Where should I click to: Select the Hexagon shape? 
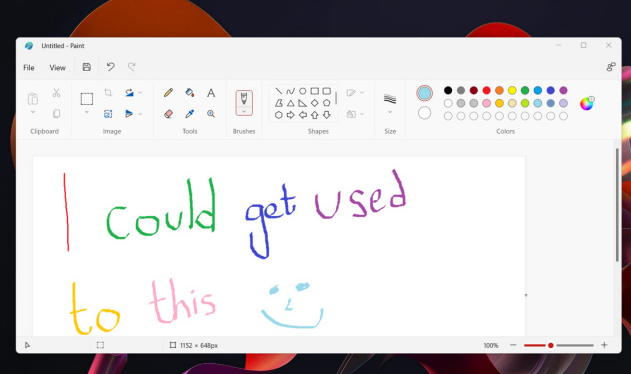(278, 115)
